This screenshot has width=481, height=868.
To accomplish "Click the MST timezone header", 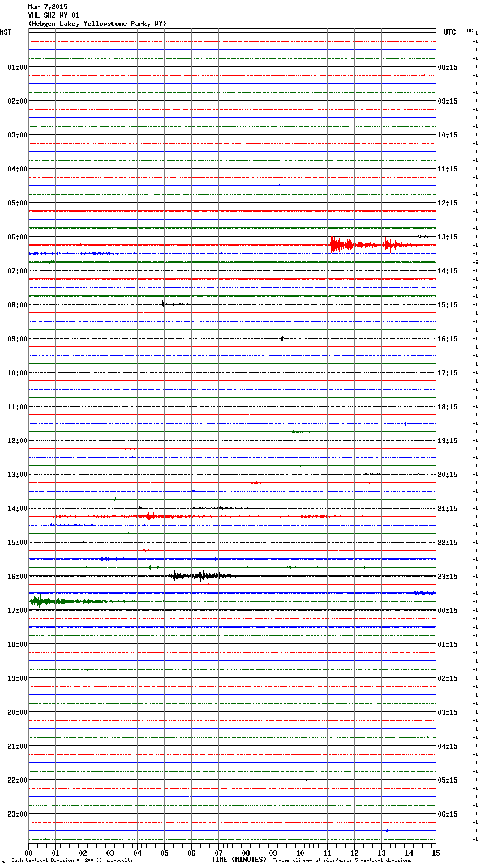I will (6, 32).
